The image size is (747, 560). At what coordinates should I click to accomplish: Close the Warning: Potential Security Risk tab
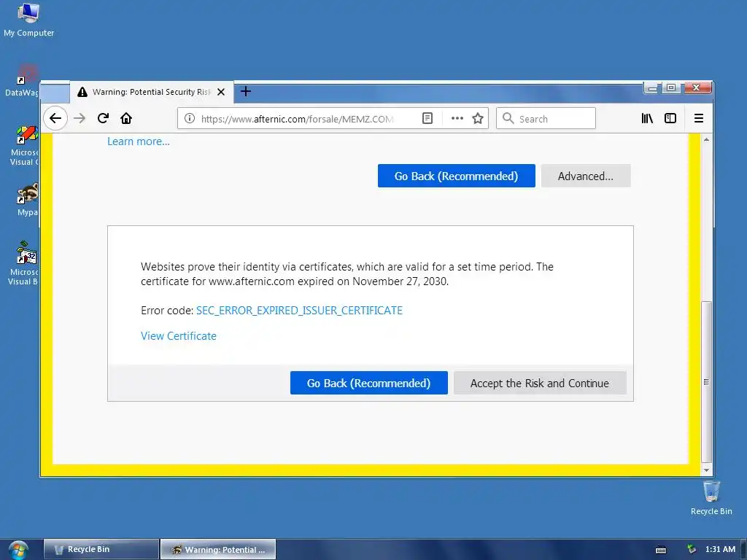click(221, 92)
